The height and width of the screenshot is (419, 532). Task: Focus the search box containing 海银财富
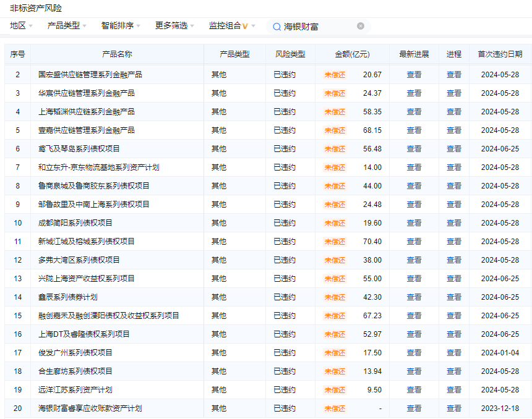coord(318,27)
